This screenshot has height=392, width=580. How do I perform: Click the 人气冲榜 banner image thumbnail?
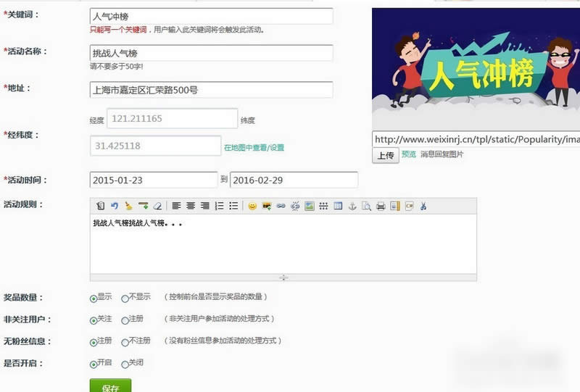[x=476, y=69]
